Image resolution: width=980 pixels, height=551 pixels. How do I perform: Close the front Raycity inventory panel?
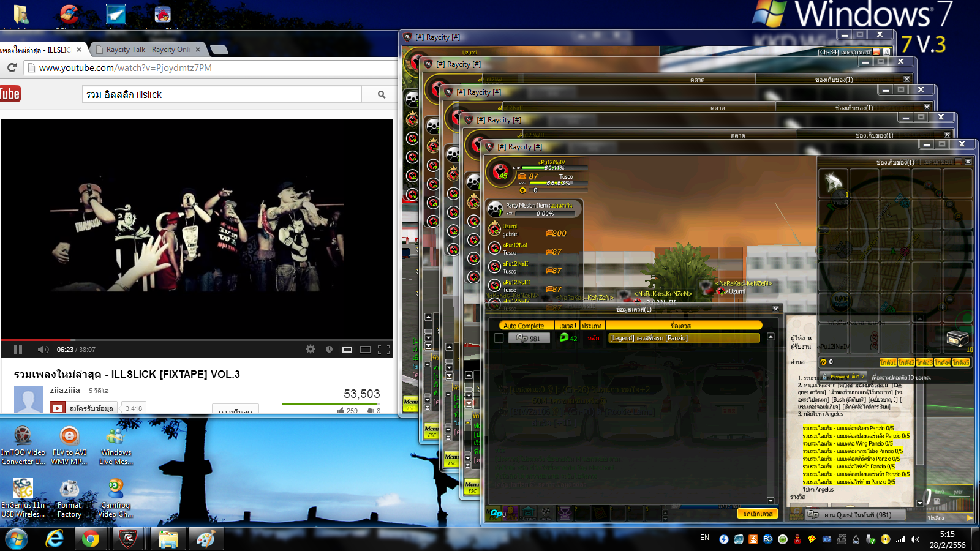(968, 162)
